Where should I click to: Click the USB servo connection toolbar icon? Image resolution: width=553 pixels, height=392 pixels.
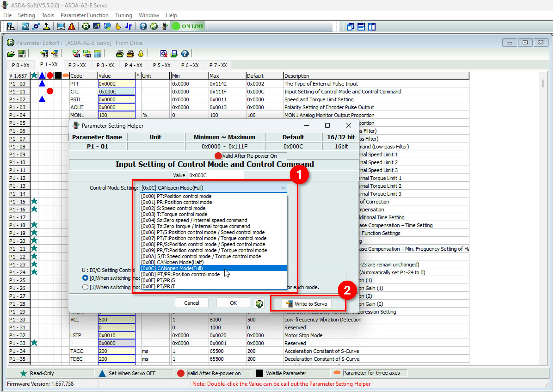coord(165,26)
